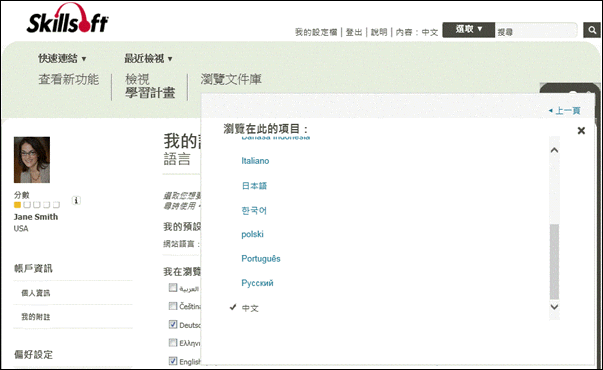
Task: Open the score info icon
Action: (x=76, y=200)
